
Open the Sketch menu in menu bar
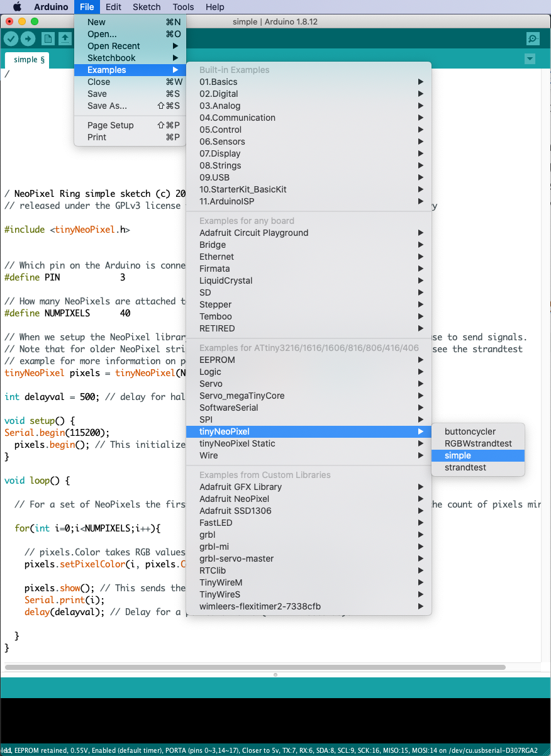(147, 7)
